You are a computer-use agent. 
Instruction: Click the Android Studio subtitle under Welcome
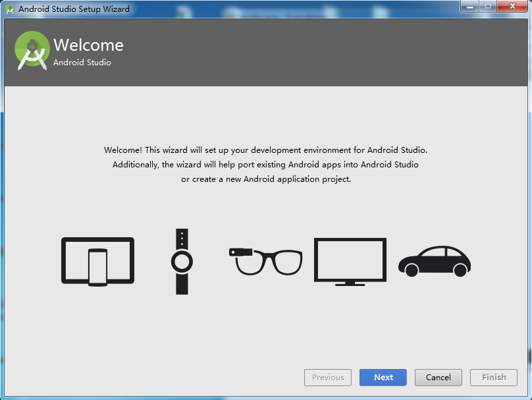click(x=82, y=63)
